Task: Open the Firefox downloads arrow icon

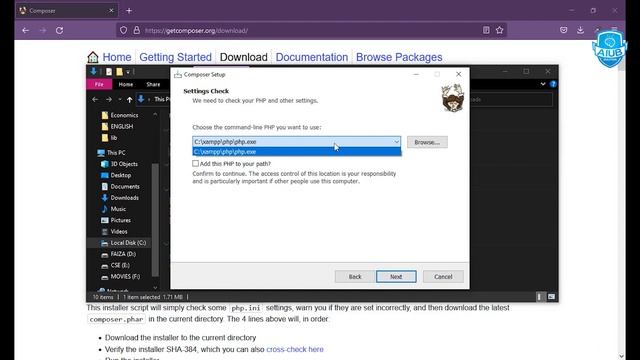Action: point(580,30)
